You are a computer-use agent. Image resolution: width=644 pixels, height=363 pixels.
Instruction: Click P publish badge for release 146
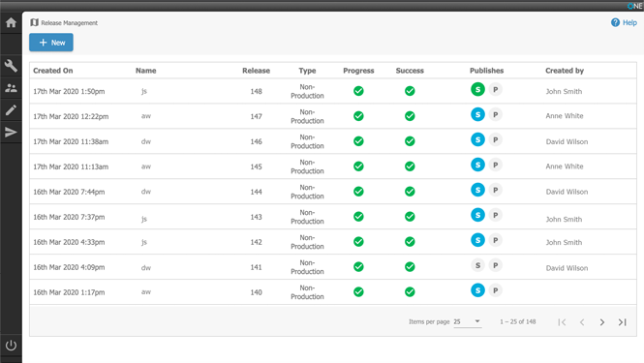tap(495, 139)
